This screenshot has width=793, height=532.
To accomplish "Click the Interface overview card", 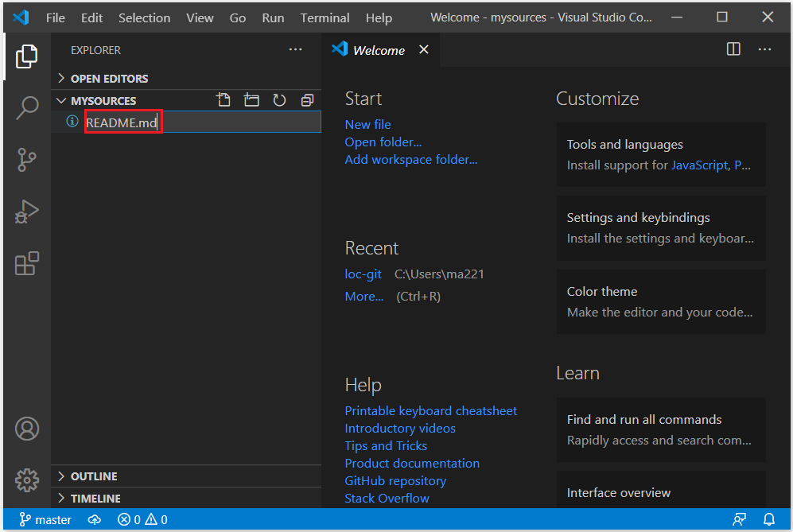I will (661, 490).
